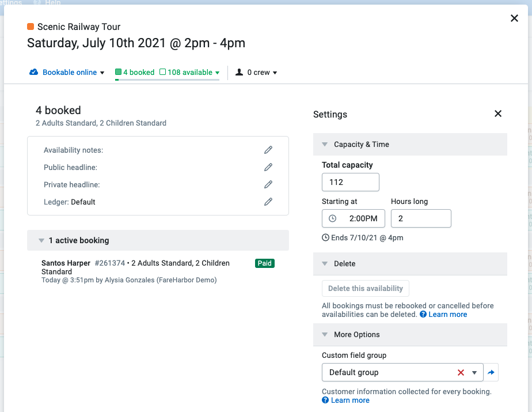Collapse the Delete section
Image resolution: width=532 pixels, height=412 pixels.
pos(325,263)
